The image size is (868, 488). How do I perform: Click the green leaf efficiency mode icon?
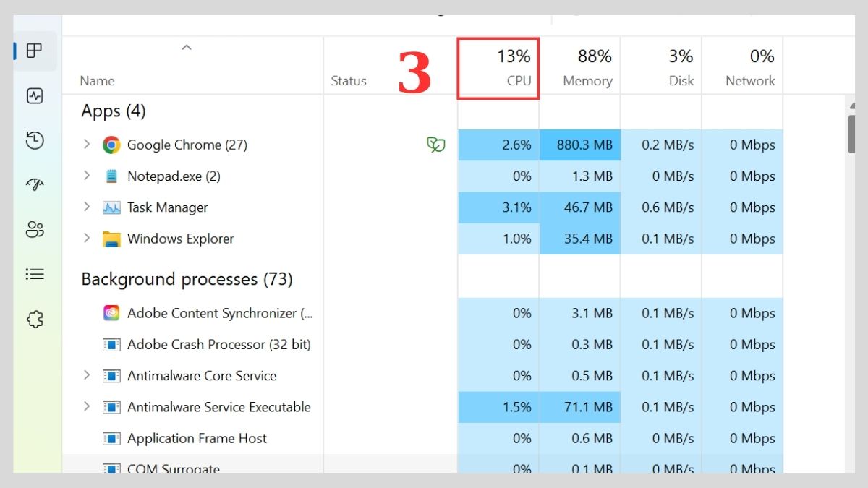pyautogui.click(x=437, y=145)
